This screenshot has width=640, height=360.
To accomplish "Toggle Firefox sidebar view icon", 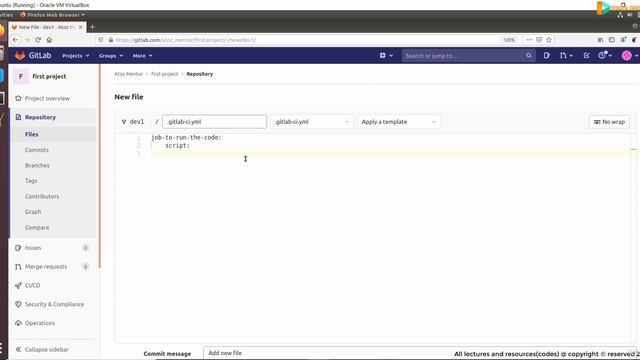I will 611,40.
